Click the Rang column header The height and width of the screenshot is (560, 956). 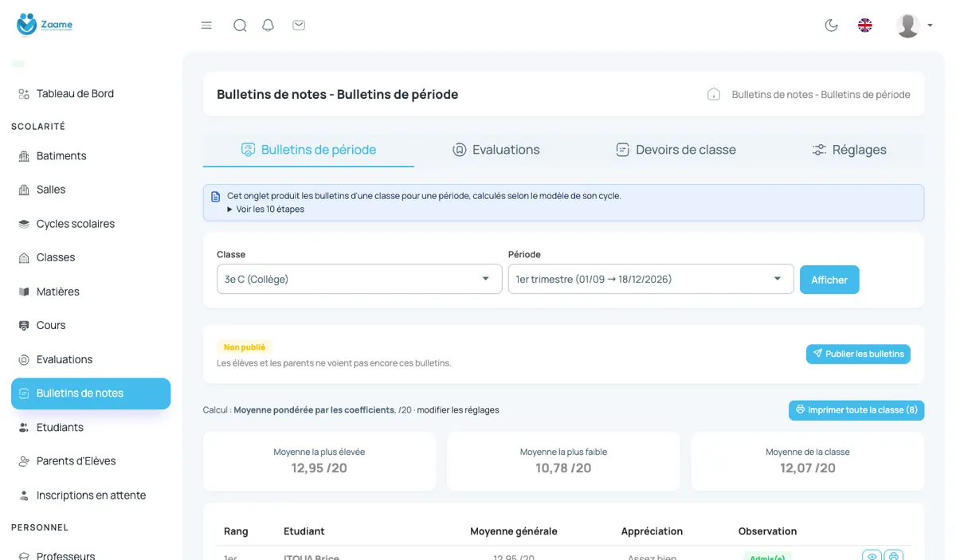236,531
